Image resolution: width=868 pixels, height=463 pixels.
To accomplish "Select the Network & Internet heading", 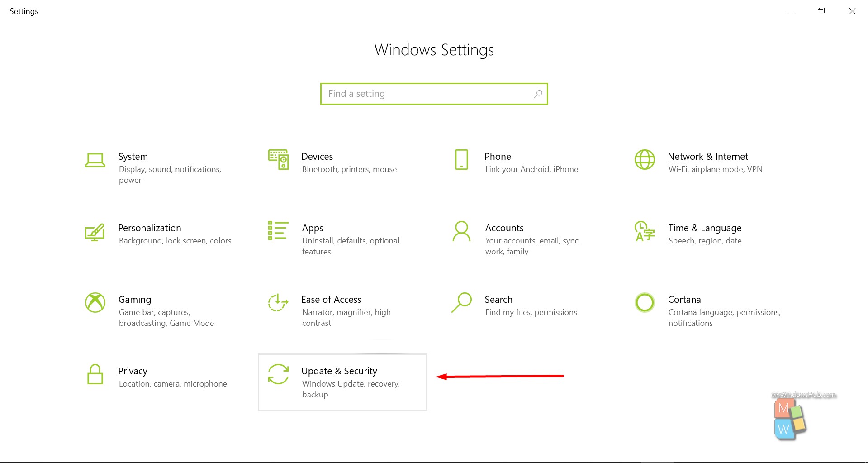I will [708, 157].
